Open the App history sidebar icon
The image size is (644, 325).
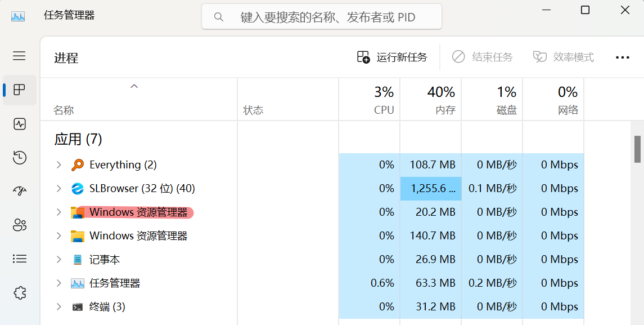[x=19, y=158]
